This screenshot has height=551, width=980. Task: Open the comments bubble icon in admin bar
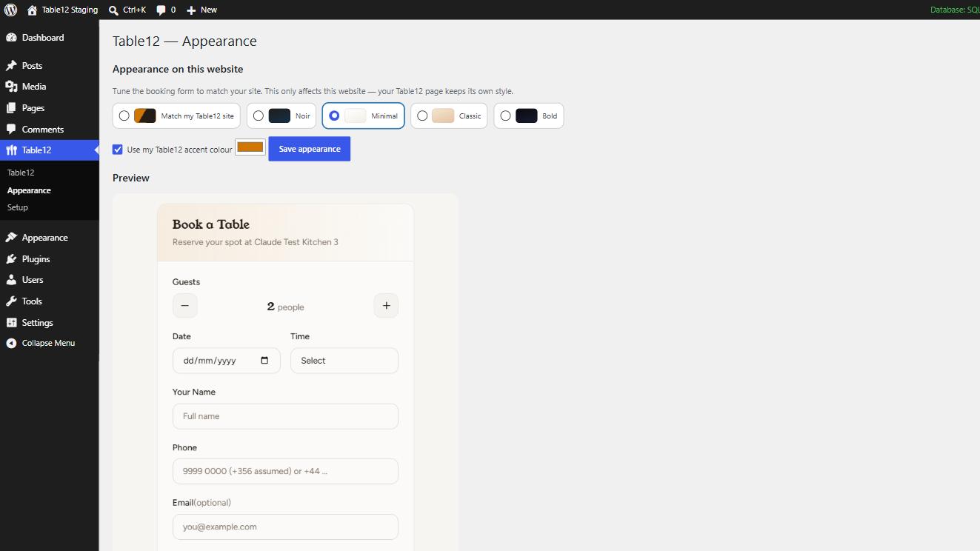point(161,10)
